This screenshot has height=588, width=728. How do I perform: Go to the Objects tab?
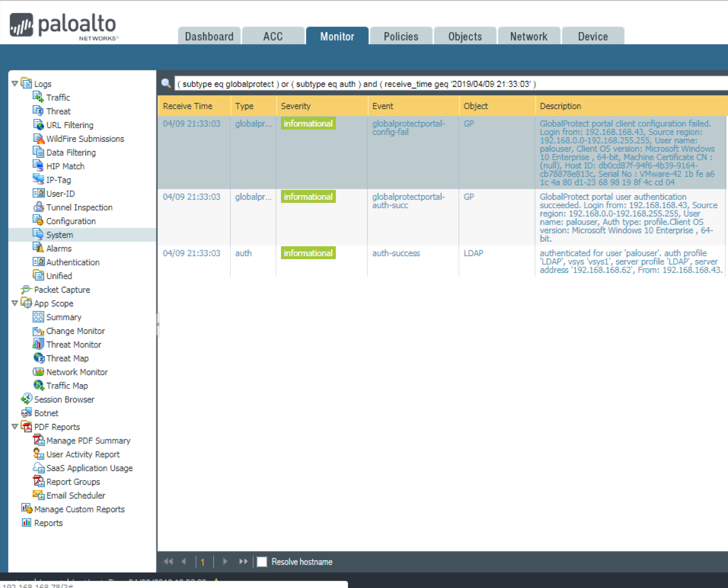(465, 36)
